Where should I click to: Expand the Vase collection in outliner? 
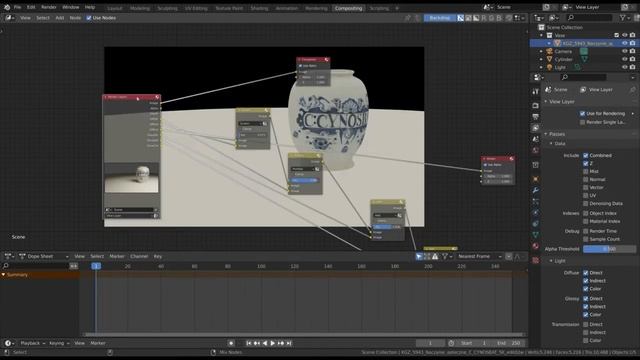pos(542,36)
